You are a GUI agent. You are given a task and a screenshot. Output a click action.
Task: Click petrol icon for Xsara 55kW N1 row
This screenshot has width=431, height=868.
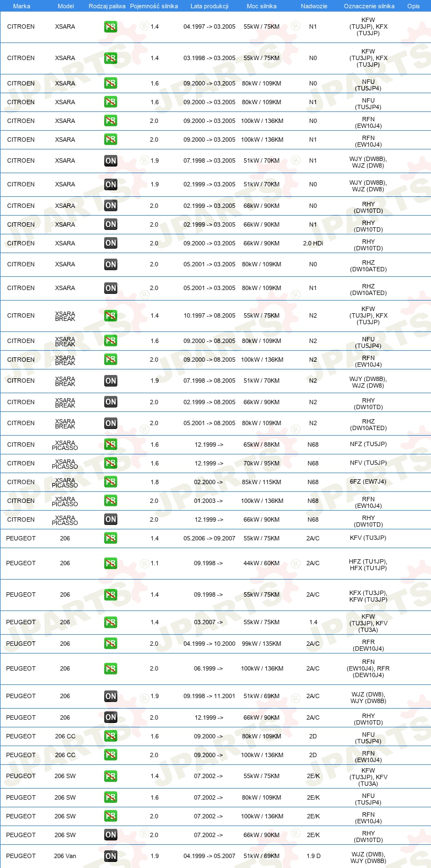[111, 26]
